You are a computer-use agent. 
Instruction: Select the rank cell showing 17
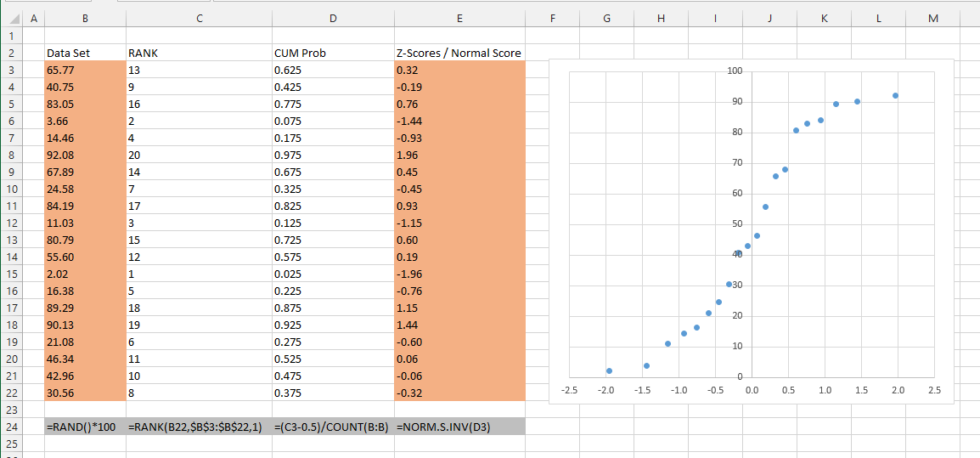199,206
